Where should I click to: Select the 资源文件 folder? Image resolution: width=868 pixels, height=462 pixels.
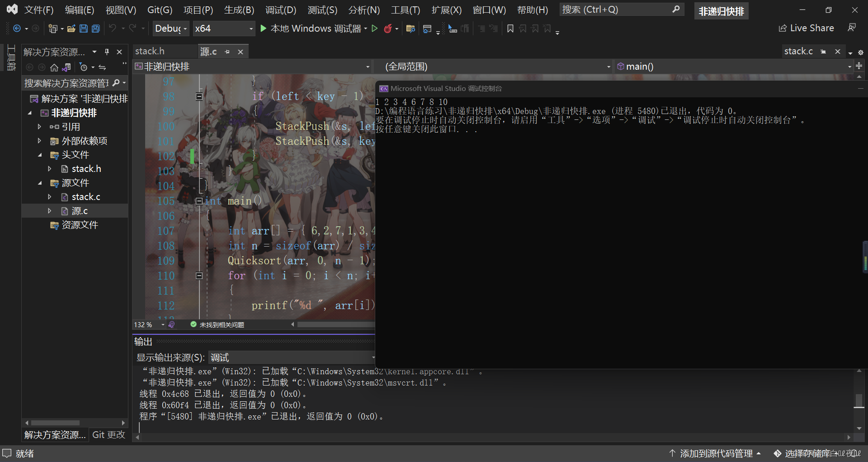[x=80, y=225]
